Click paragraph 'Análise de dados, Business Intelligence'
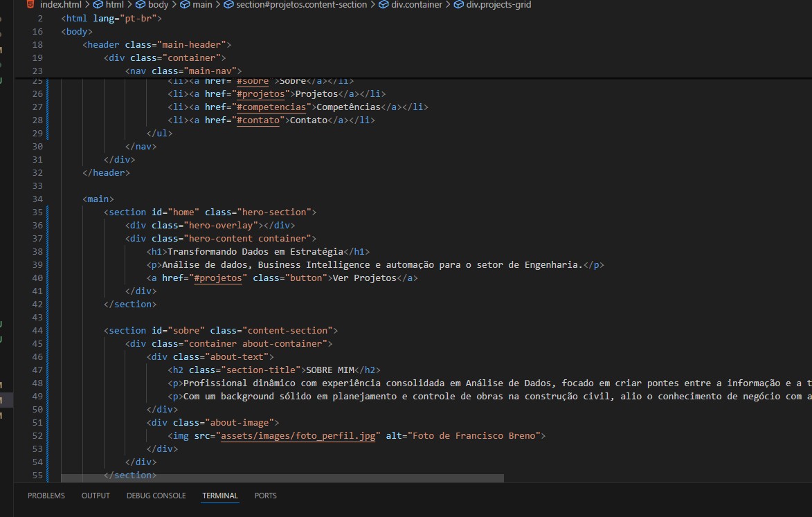 tap(372, 265)
